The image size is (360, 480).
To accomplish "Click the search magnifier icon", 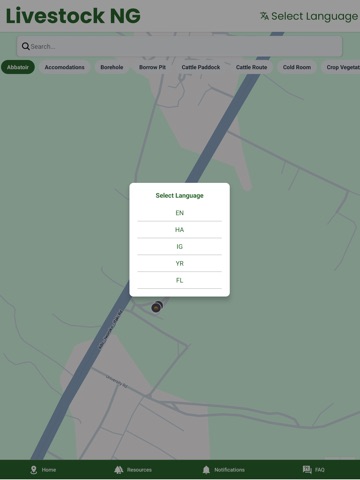I will [x=26, y=46].
